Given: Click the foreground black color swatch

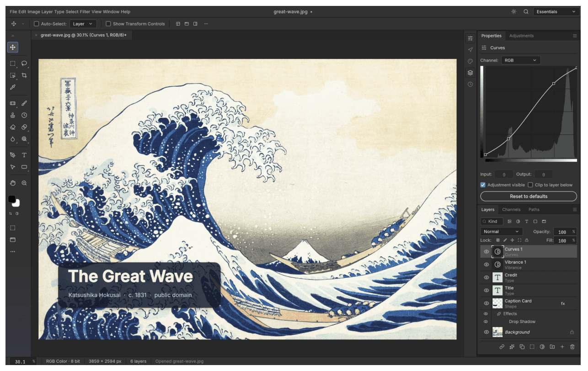Looking at the screenshot, I should 12,199.
